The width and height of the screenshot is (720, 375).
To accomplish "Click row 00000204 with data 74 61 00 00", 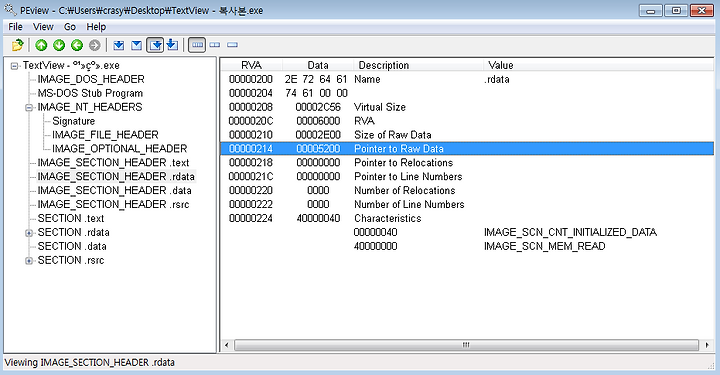I will click(x=467, y=93).
